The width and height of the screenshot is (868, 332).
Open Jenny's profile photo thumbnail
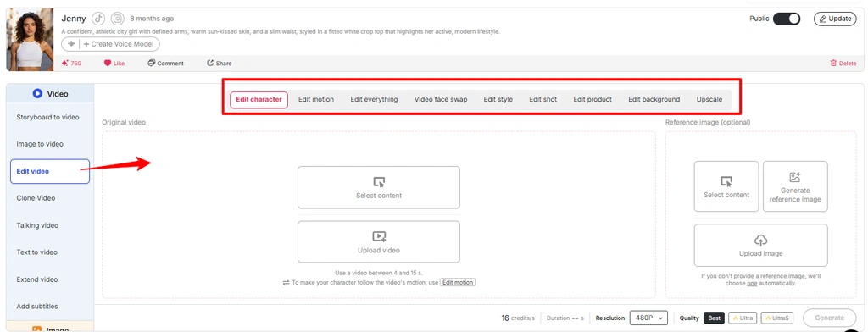(x=30, y=39)
